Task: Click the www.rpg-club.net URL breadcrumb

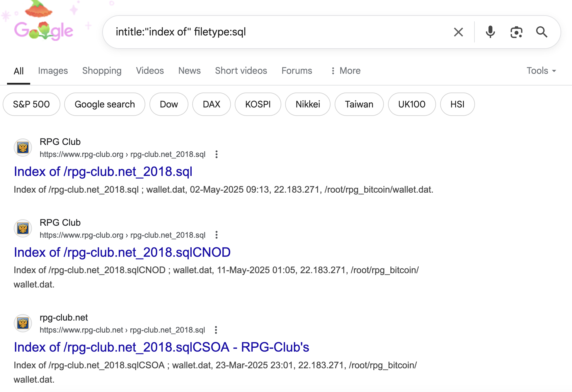Action: [122, 330]
